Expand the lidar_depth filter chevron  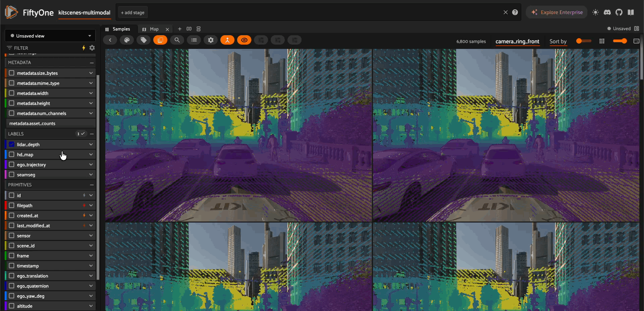(91, 144)
